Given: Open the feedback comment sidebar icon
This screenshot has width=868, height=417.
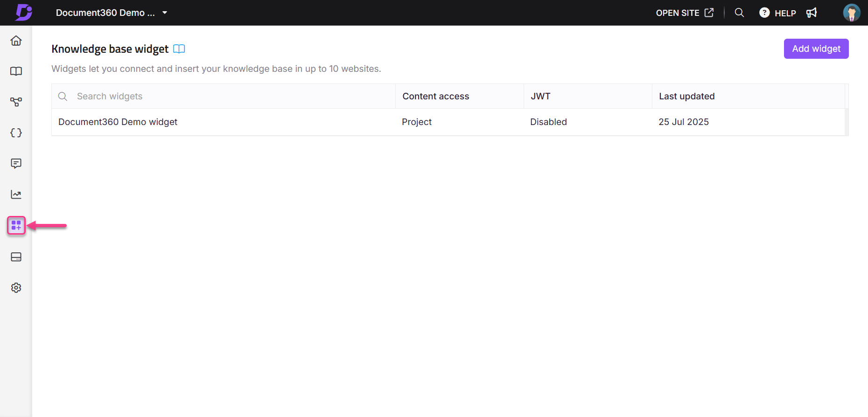Looking at the screenshot, I should pyautogui.click(x=16, y=164).
